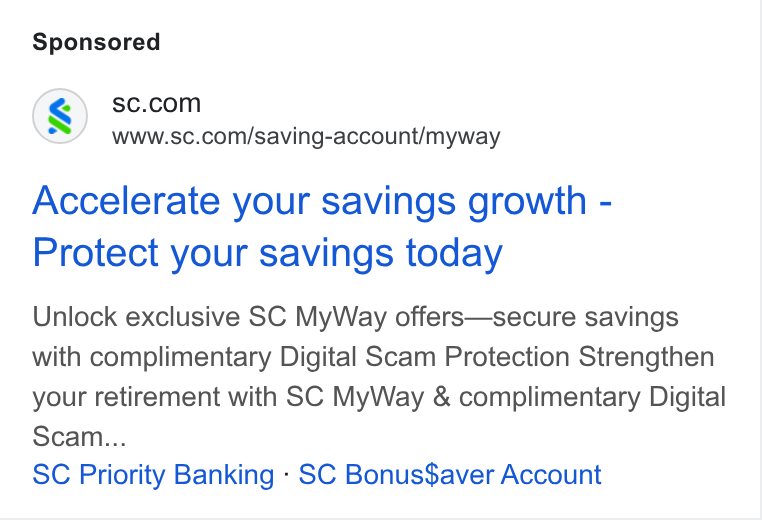Click 'Priority' in the first sitelink

point(122,474)
